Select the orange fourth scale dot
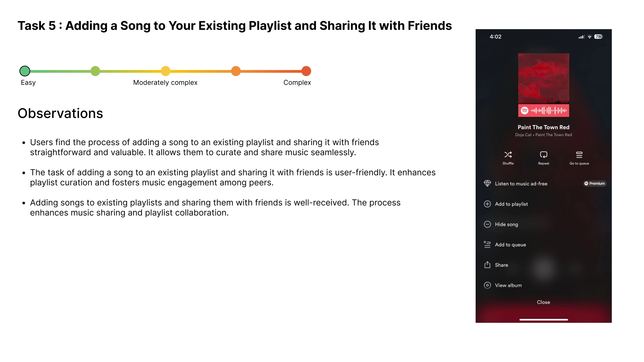The height and width of the screenshot is (362, 644). (x=236, y=71)
